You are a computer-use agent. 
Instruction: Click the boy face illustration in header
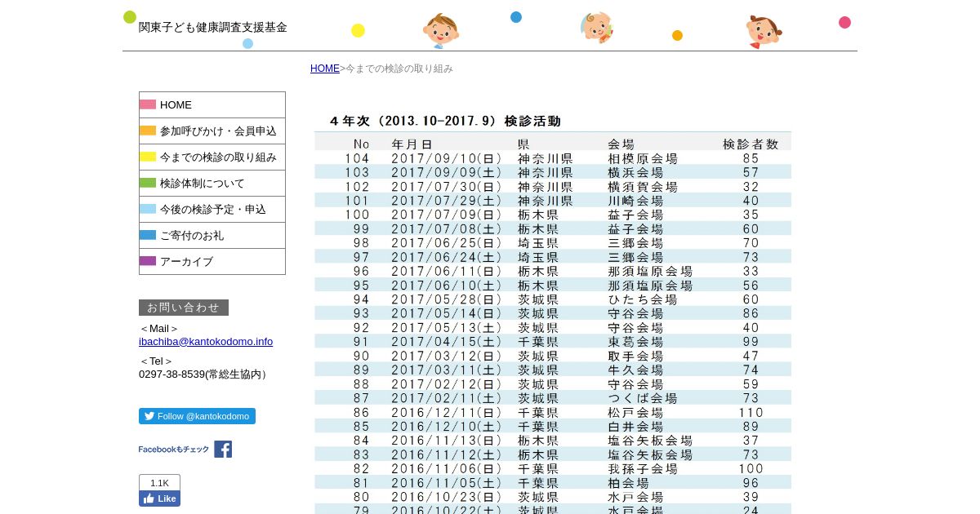[441, 31]
